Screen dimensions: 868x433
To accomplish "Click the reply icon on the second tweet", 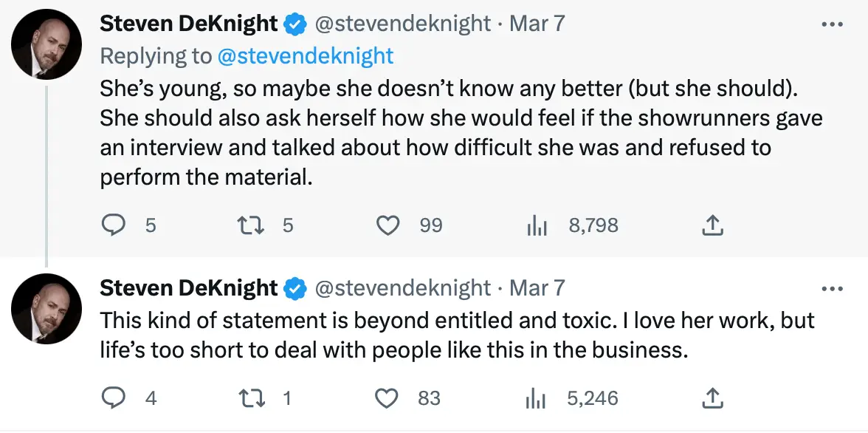I will 114,398.
